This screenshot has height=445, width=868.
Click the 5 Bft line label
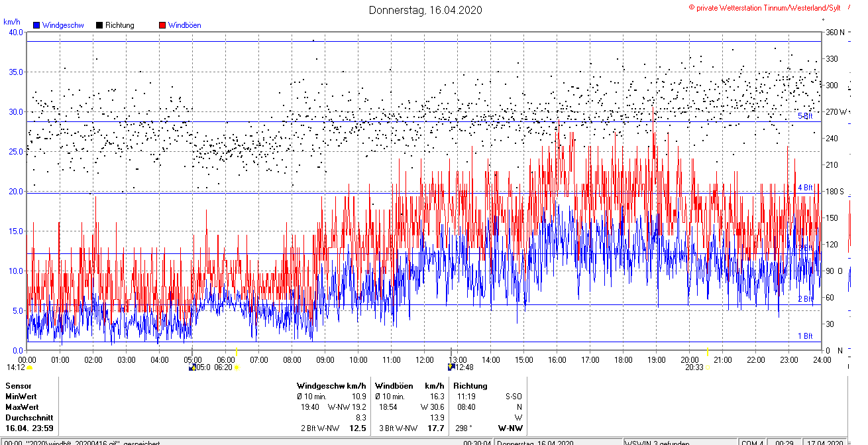[805, 116]
